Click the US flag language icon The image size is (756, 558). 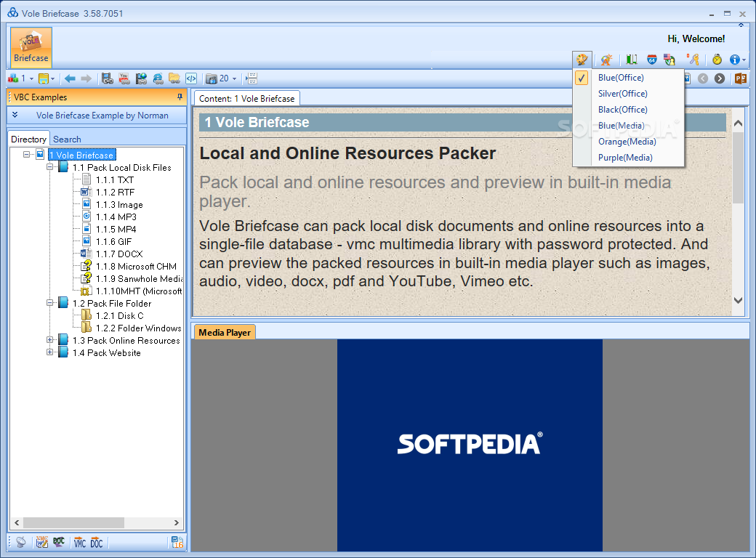[x=669, y=60]
